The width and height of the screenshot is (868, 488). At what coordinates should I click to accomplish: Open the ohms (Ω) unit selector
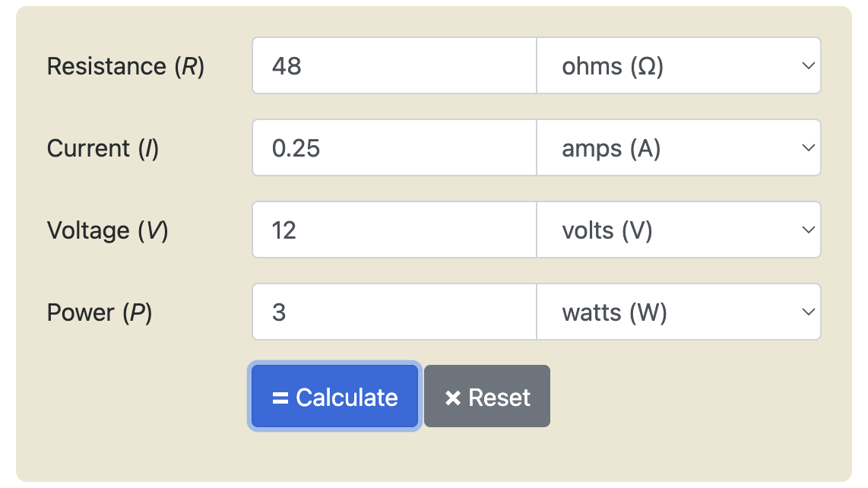click(679, 66)
